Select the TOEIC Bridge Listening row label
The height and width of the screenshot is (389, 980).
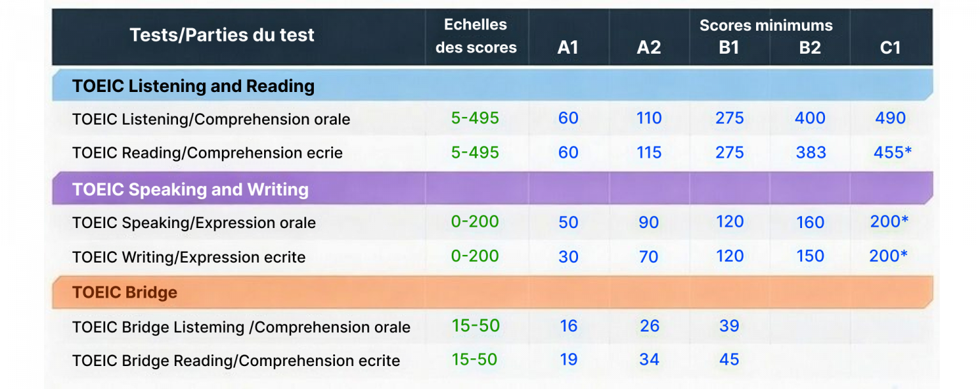pos(241,328)
